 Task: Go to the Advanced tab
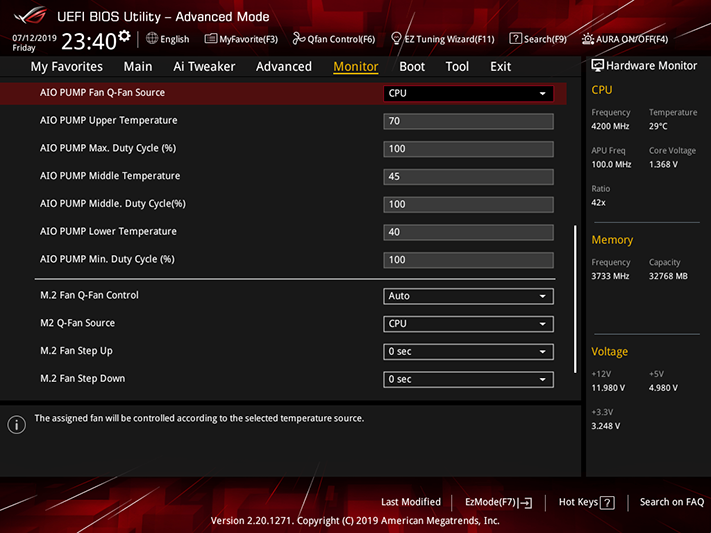(x=284, y=67)
